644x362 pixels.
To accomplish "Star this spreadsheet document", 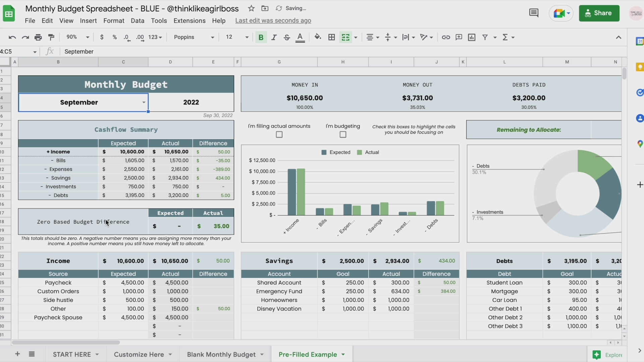I will pos(251,8).
